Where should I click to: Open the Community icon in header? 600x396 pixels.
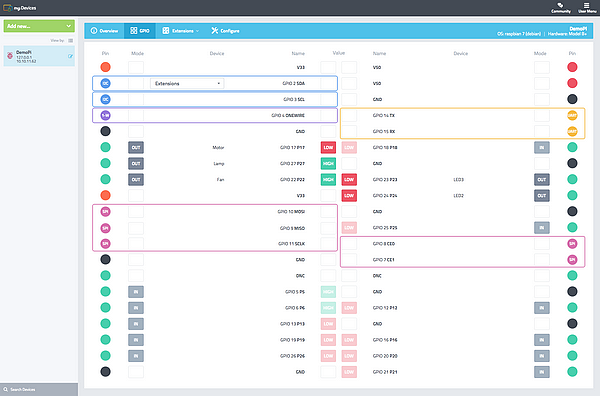560,5
